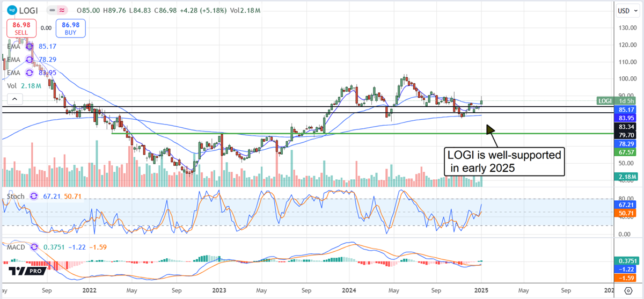This screenshot has height=299, width=644.
Task: Click the 2023 label on time axis
Action: [x=219, y=290]
